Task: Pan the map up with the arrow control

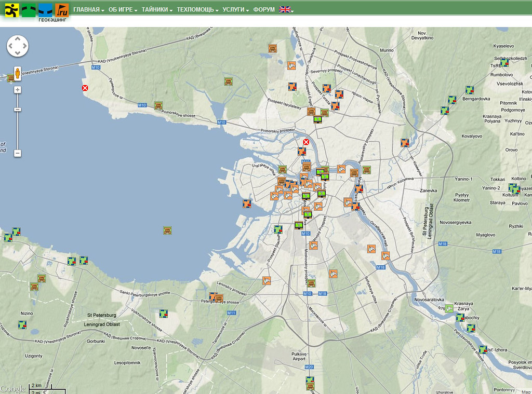Action: click(18, 39)
